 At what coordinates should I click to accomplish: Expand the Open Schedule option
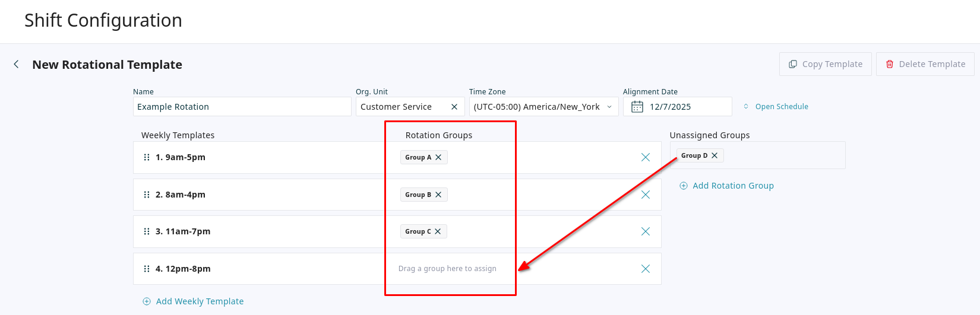click(776, 107)
